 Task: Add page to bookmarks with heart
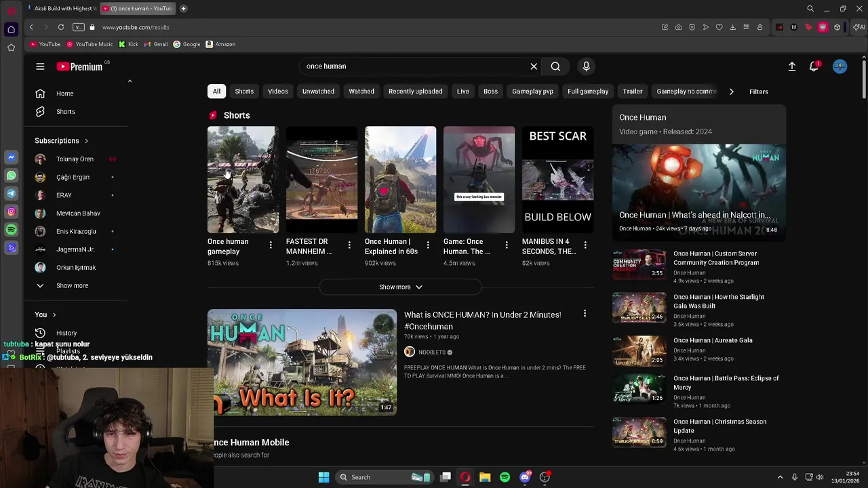tap(719, 27)
